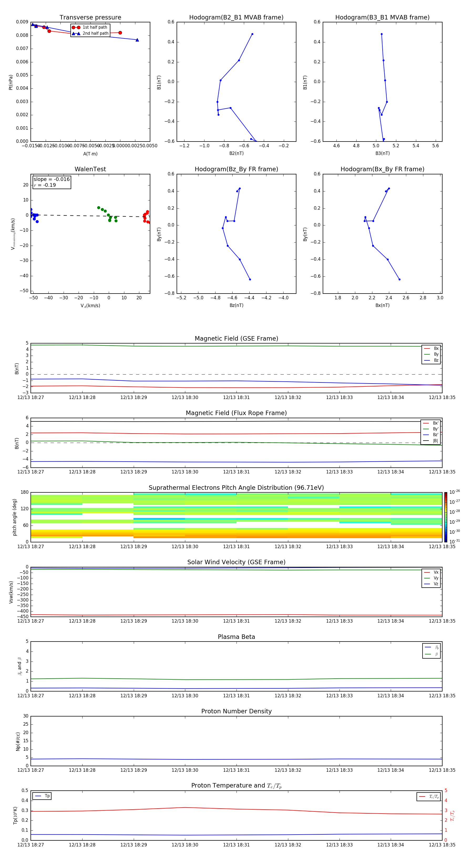Click the '|B|' legend entry

(x=431, y=441)
